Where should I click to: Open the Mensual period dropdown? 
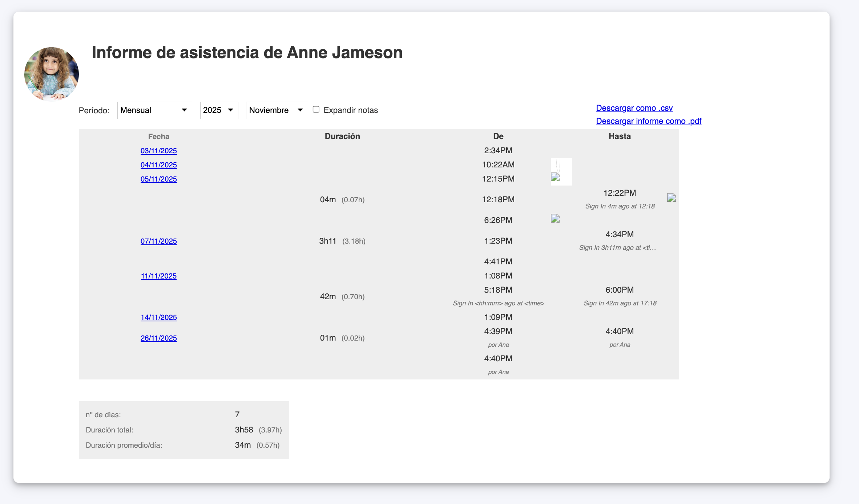click(154, 110)
